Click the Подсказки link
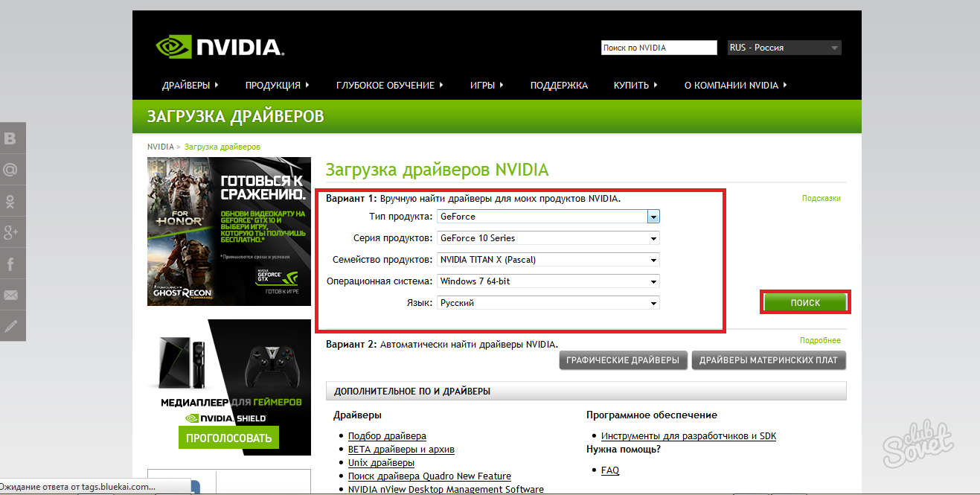Screen dimensions: 980x495 [x=821, y=198]
